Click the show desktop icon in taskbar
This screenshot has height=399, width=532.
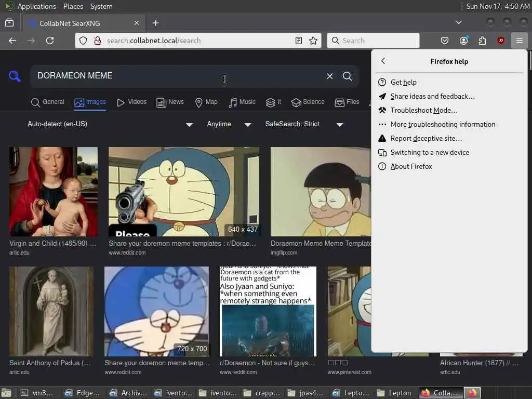pyautogui.click(x=6, y=393)
